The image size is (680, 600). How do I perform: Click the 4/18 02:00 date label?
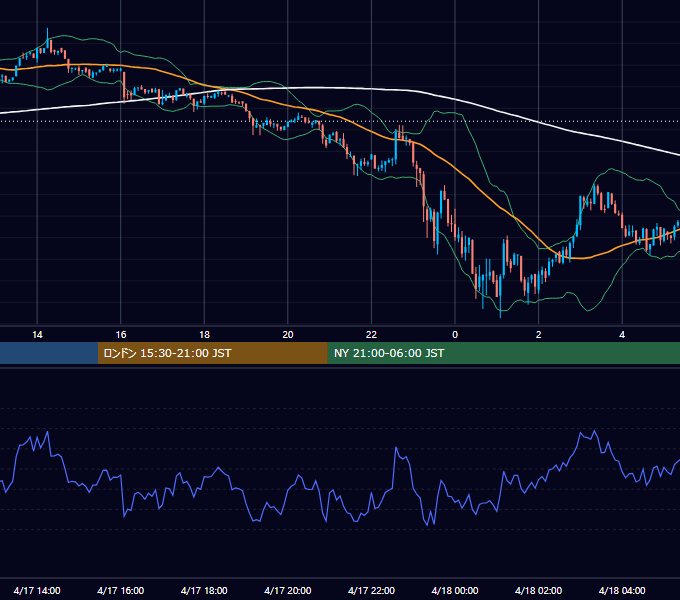(x=539, y=590)
